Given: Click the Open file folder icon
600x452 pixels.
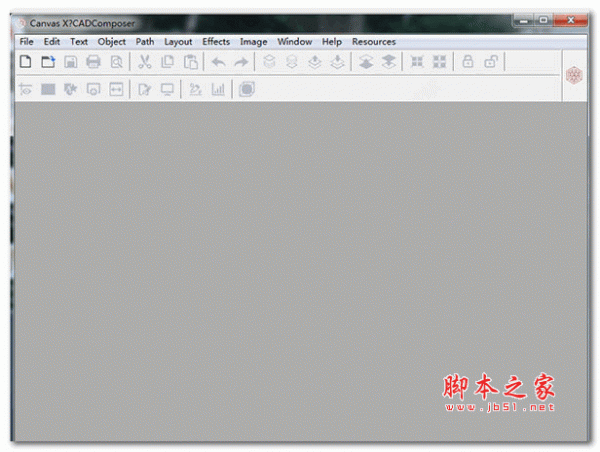Looking at the screenshot, I should 48,62.
